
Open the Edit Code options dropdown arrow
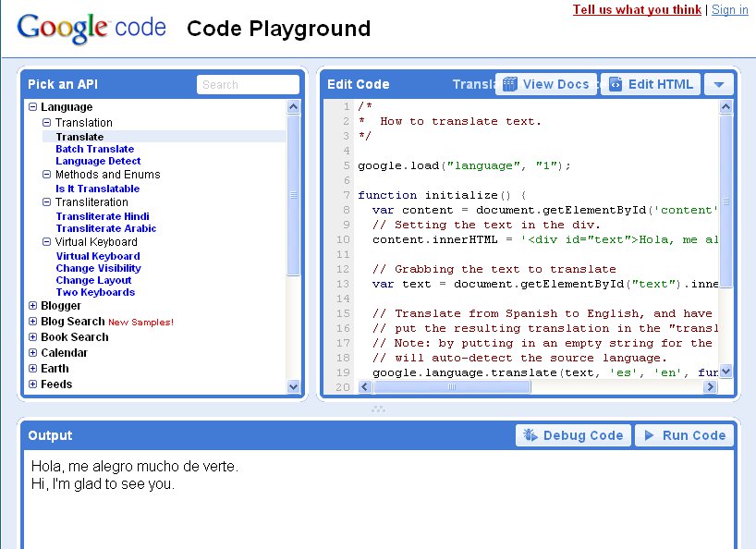[x=719, y=84]
